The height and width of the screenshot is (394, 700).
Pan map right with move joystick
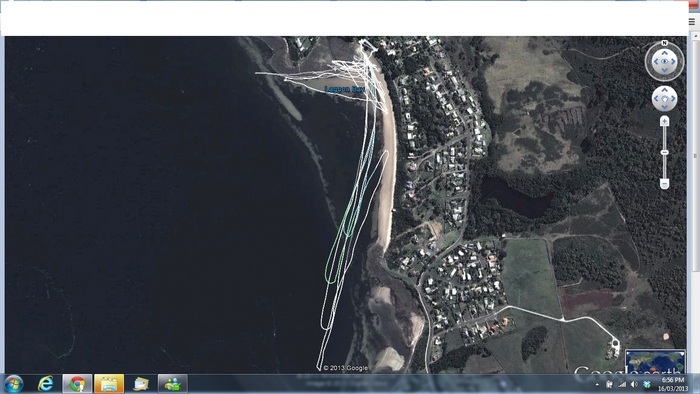point(673,98)
